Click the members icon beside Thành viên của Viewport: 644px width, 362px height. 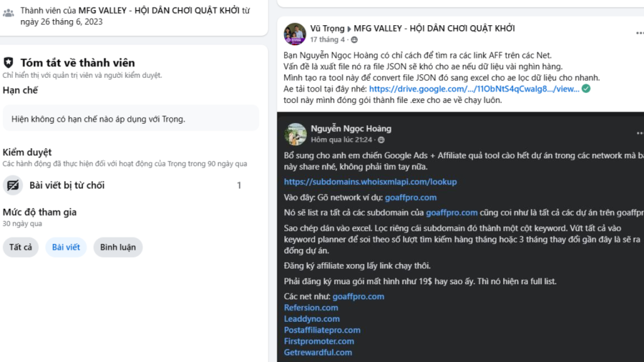point(9,11)
